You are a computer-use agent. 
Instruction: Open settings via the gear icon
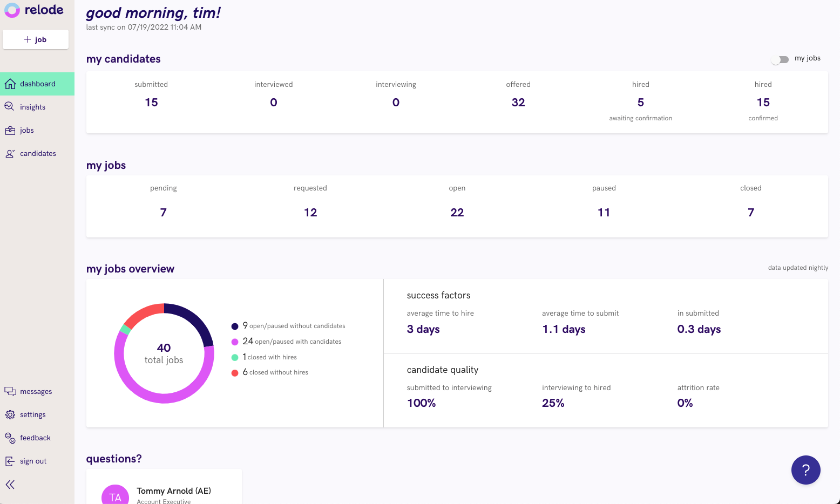coord(10,414)
